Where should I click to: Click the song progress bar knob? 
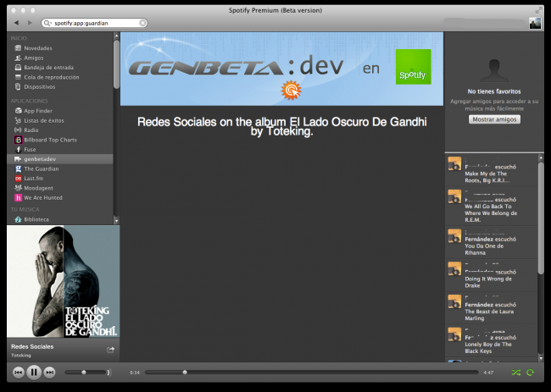click(x=185, y=373)
